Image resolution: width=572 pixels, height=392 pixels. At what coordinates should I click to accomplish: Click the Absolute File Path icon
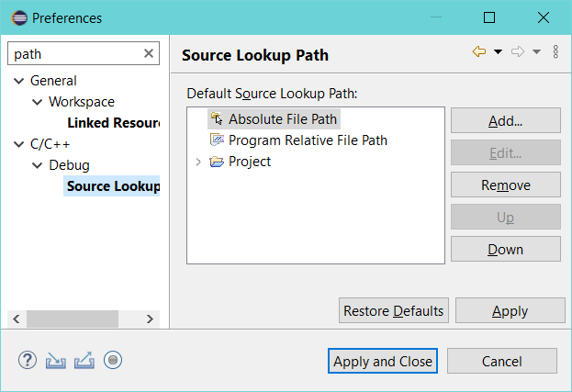coord(217,118)
